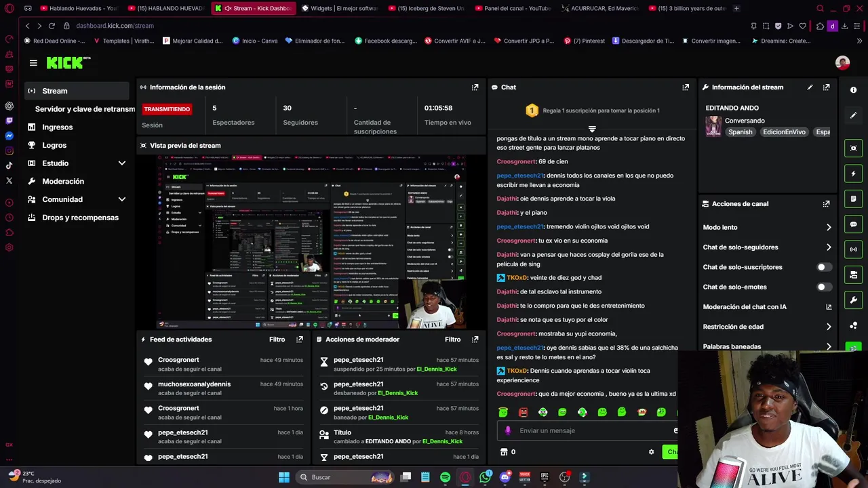This screenshot has width=868, height=488.
Task: Open Red Dead Online bookmark
Action: (x=54, y=41)
